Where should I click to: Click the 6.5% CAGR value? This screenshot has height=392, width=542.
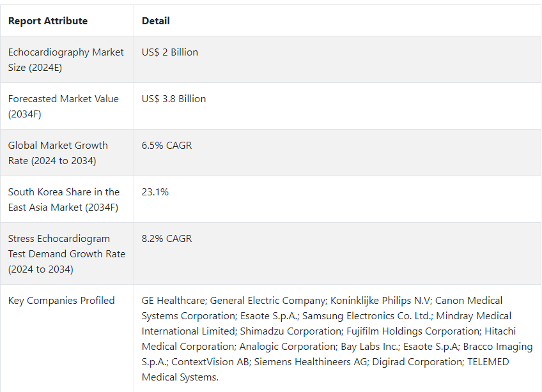pos(167,146)
